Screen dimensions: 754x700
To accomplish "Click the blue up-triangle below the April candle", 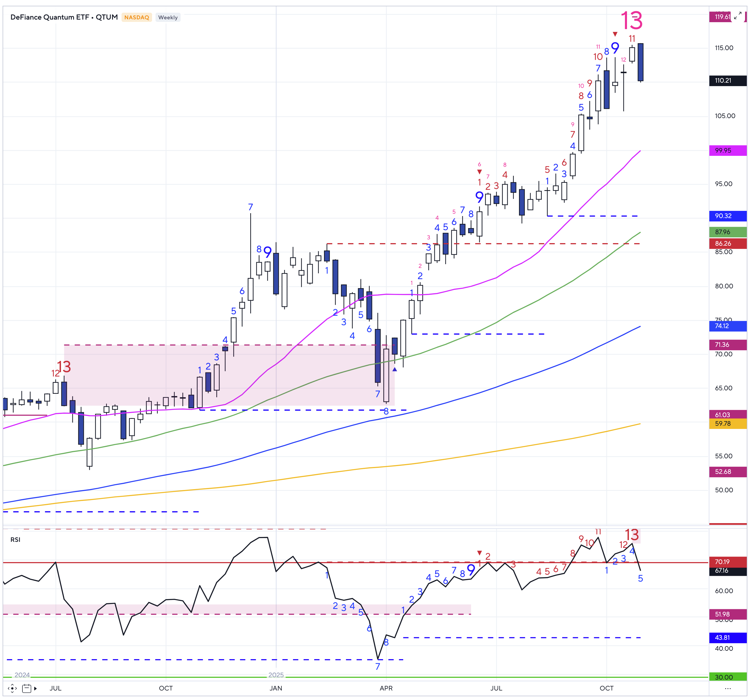I will (x=395, y=369).
